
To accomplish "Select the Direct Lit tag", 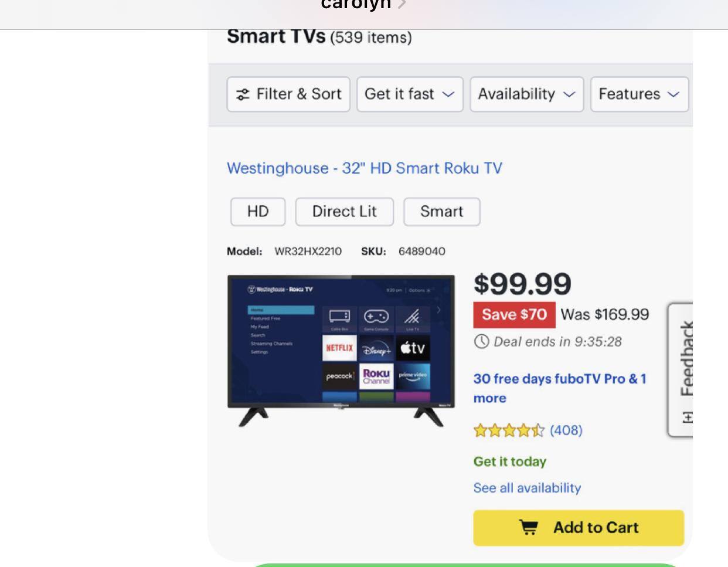I will pyautogui.click(x=345, y=212).
